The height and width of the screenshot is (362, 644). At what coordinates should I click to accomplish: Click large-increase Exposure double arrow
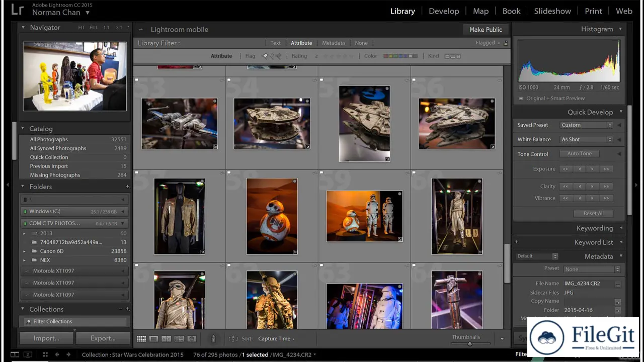(x=607, y=169)
